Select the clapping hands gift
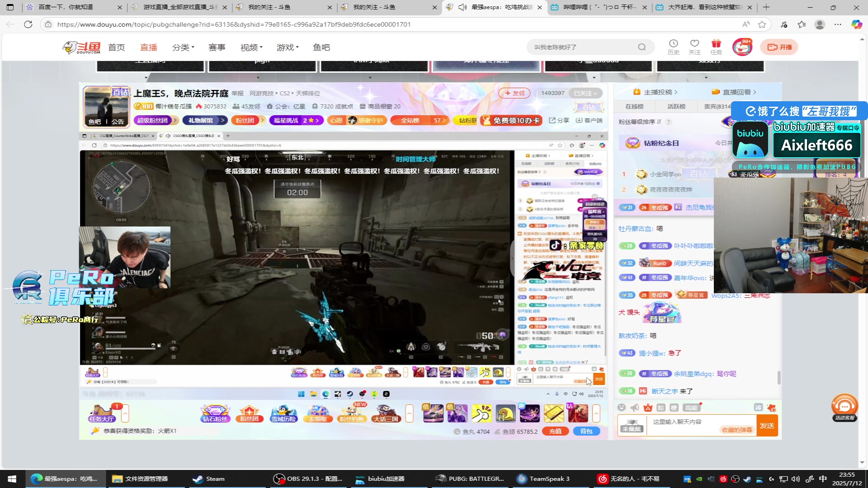 pos(481,413)
